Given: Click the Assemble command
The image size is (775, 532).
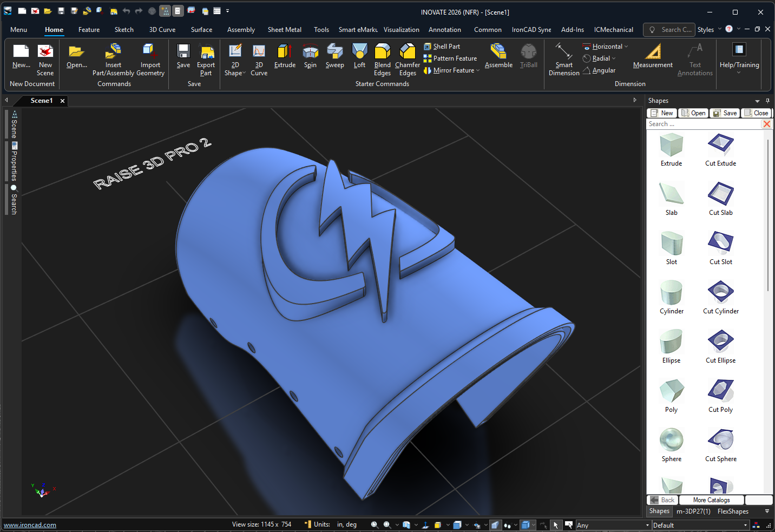Looking at the screenshot, I should click(498, 56).
